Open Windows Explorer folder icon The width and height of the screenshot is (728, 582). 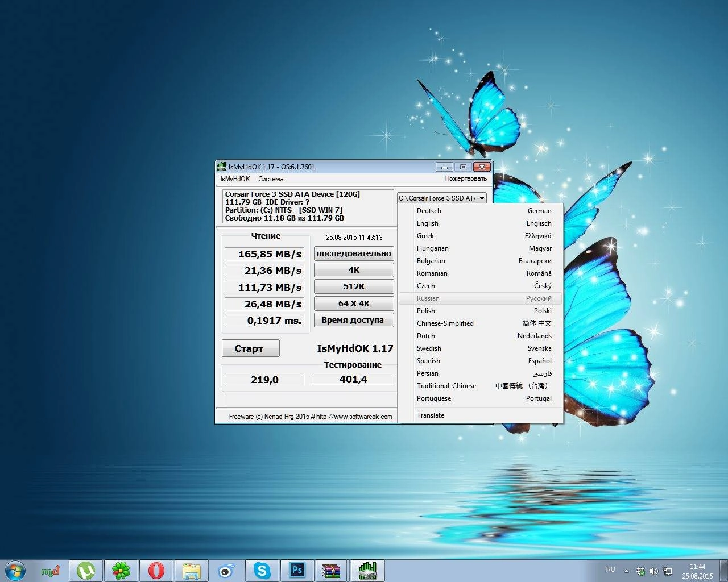(x=191, y=571)
